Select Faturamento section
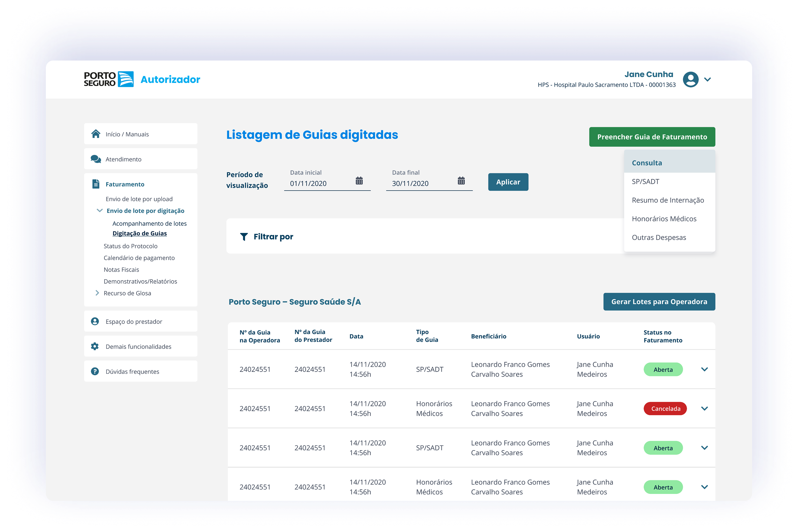Image resolution: width=798 pixels, height=532 pixels. (125, 184)
